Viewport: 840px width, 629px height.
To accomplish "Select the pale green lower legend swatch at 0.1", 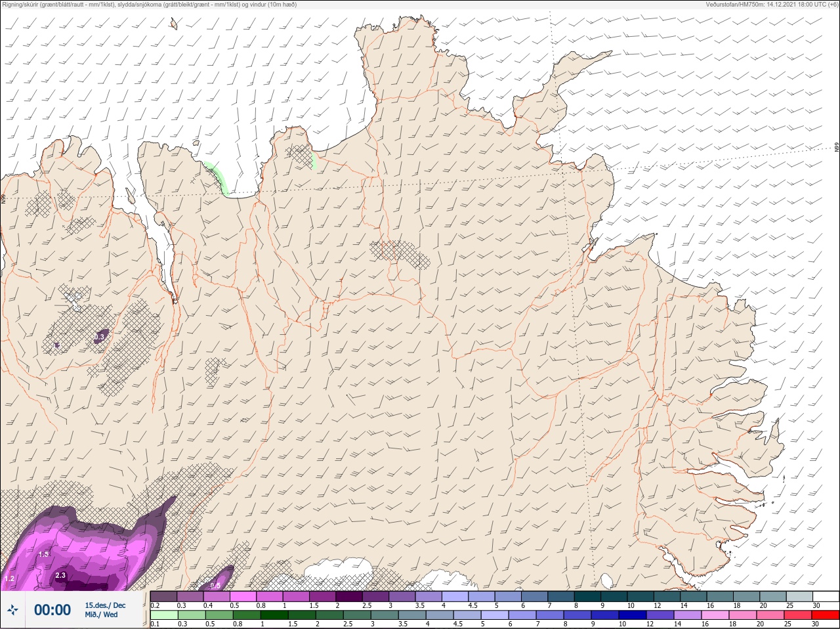I will pyautogui.click(x=163, y=615).
